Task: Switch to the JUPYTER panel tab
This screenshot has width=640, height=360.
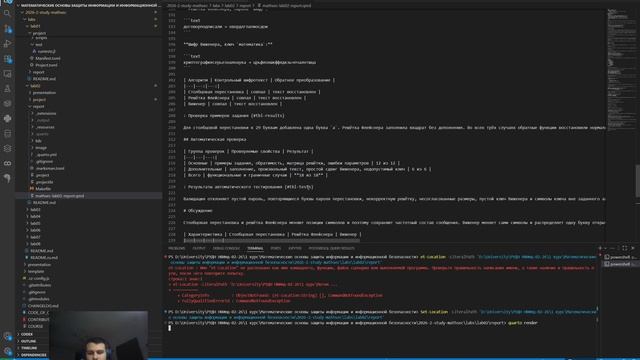Action: (x=295, y=248)
